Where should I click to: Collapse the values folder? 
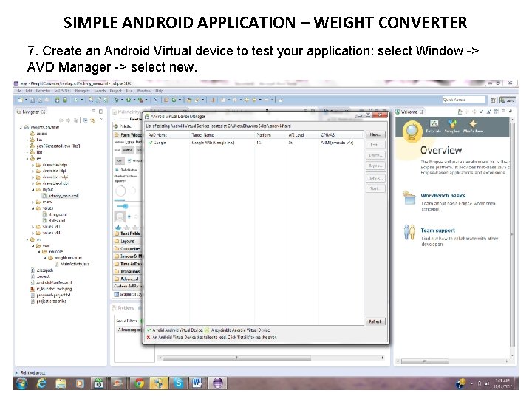click(x=33, y=208)
